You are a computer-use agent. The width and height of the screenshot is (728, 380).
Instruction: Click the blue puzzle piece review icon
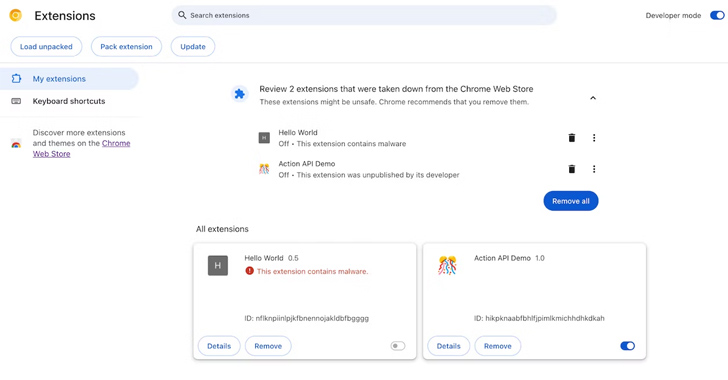point(240,94)
